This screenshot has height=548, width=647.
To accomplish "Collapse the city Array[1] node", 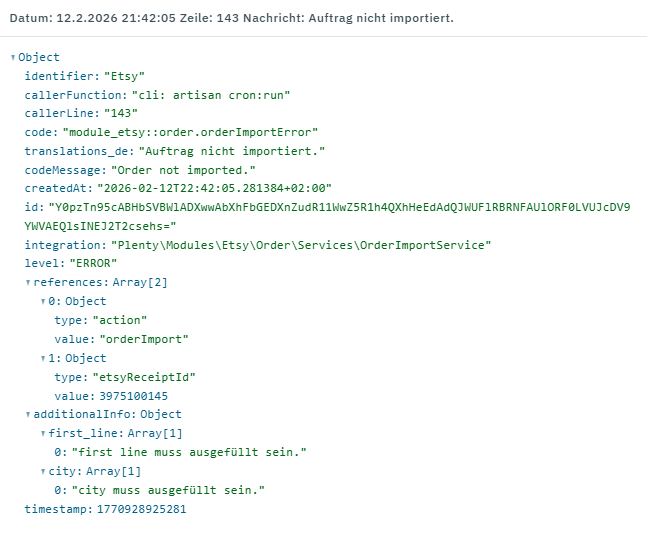I will coord(43,471).
